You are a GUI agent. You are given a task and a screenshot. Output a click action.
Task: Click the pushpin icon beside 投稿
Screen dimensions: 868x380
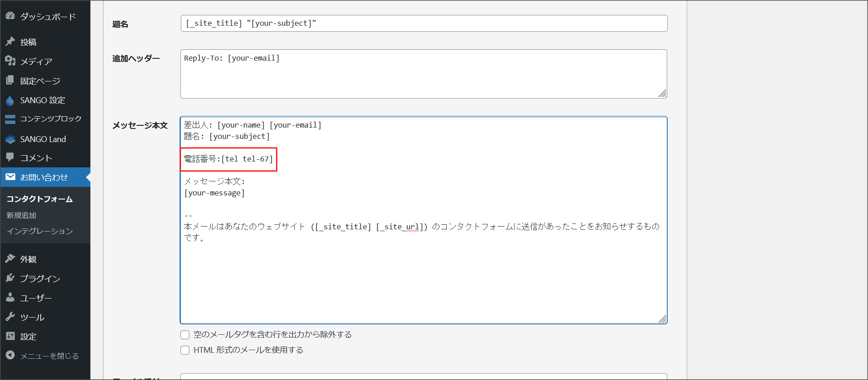[x=10, y=42]
